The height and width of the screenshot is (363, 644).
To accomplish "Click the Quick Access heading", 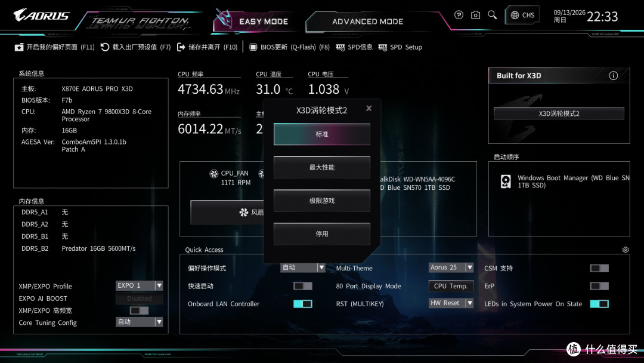I will pyautogui.click(x=204, y=250).
